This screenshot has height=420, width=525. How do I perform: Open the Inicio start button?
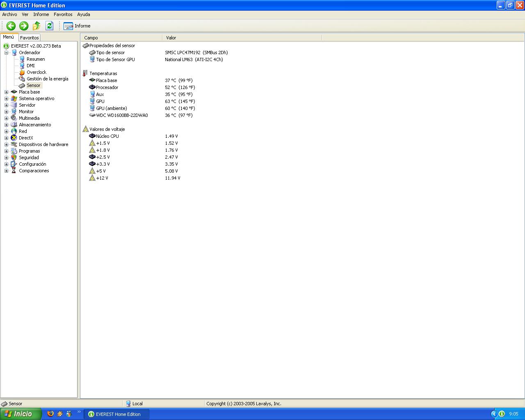(21, 414)
